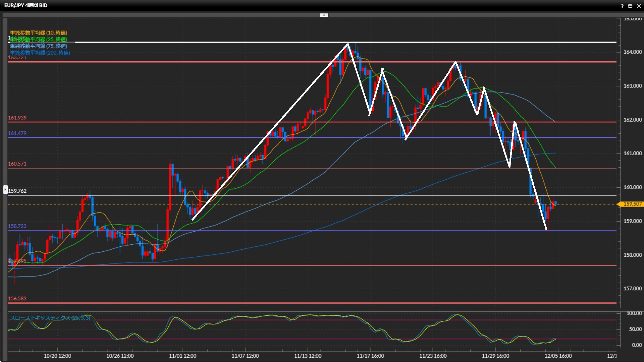Expand the hidden toolbar arrow at top center

click(324, 15)
